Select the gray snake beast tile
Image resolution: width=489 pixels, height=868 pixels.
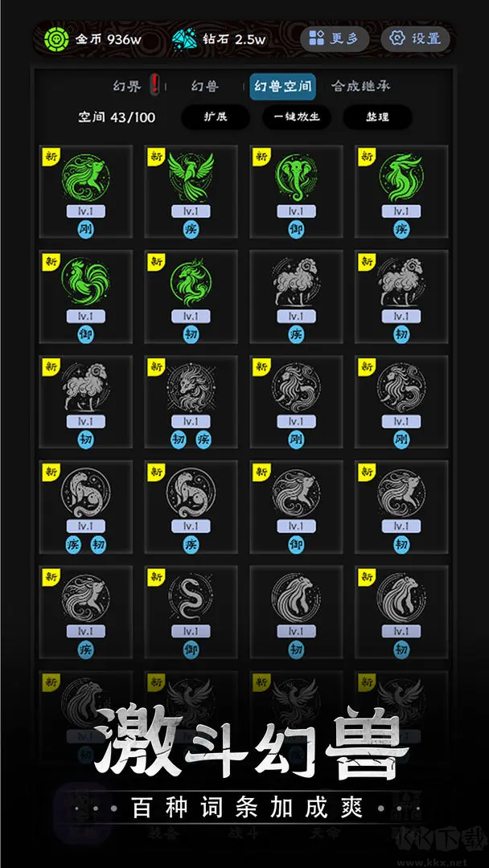coord(191,612)
